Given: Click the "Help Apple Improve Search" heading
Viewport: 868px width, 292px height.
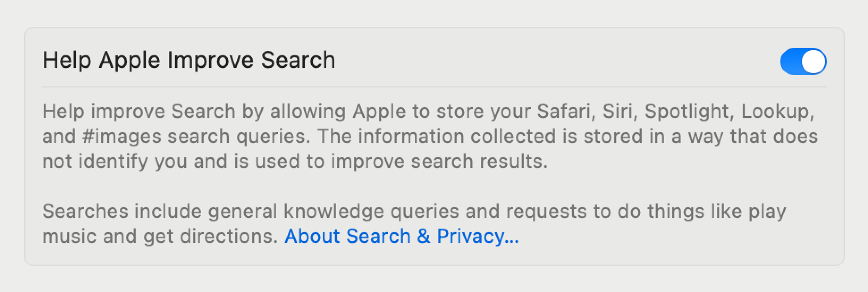Looking at the screenshot, I should 189,60.
